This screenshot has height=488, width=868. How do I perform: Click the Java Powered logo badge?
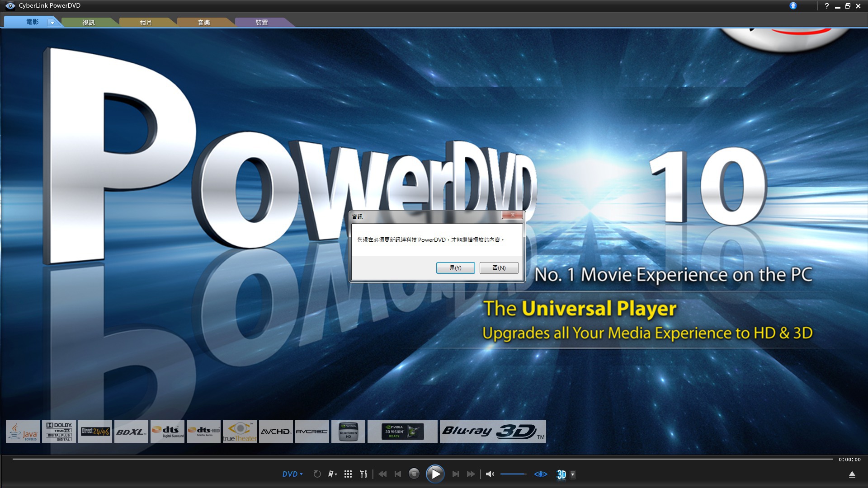click(23, 432)
